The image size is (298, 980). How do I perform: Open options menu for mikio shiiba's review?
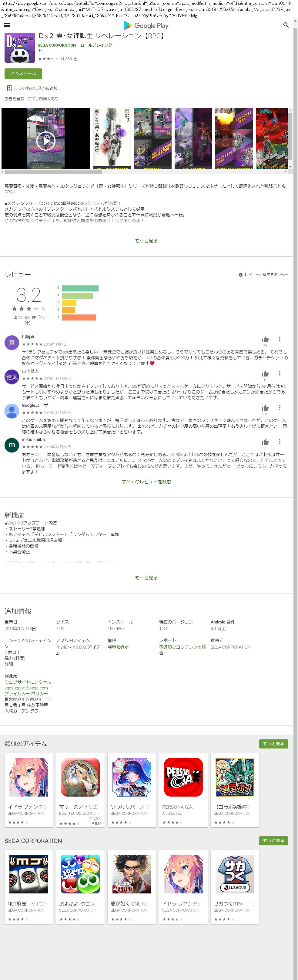pyautogui.click(x=280, y=442)
